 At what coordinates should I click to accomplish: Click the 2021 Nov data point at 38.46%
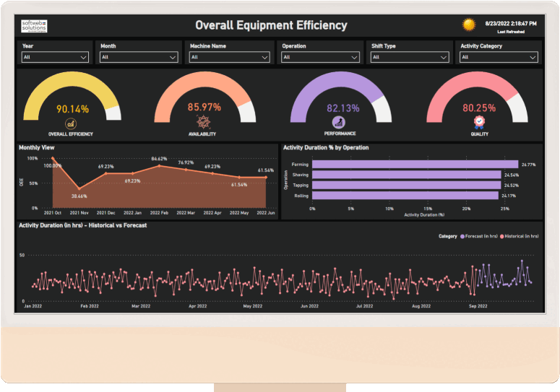pos(79,188)
